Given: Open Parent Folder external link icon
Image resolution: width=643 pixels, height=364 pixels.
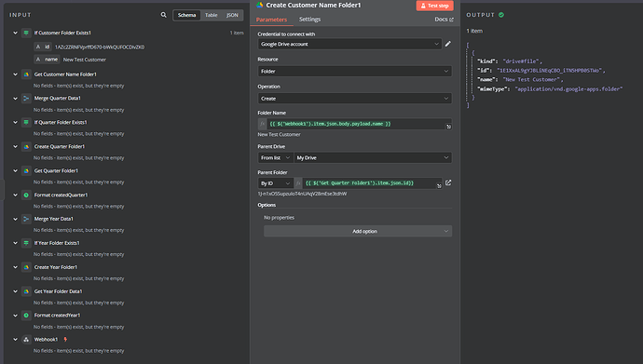Looking at the screenshot, I should tap(448, 182).
